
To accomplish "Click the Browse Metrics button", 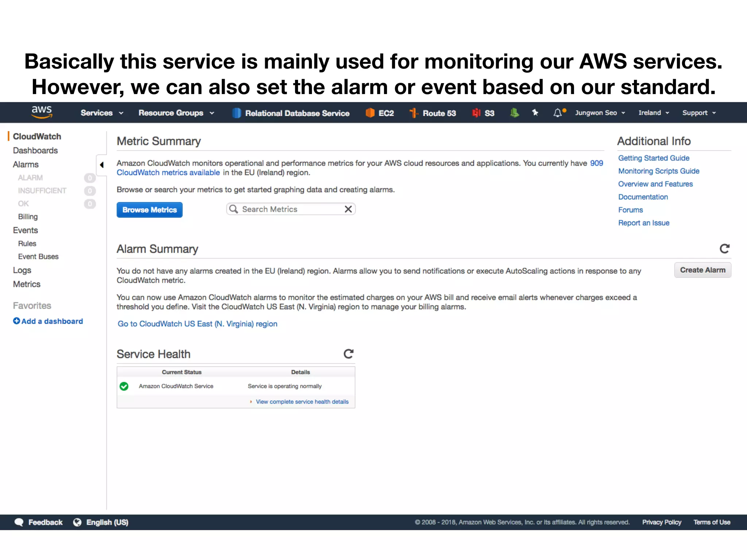I will point(150,210).
